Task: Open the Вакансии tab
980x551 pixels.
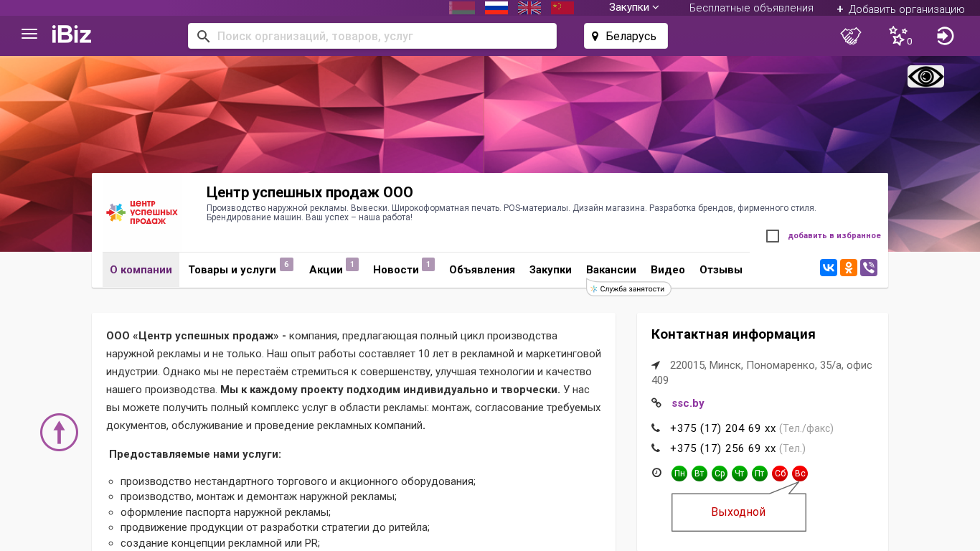Action: tap(611, 270)
